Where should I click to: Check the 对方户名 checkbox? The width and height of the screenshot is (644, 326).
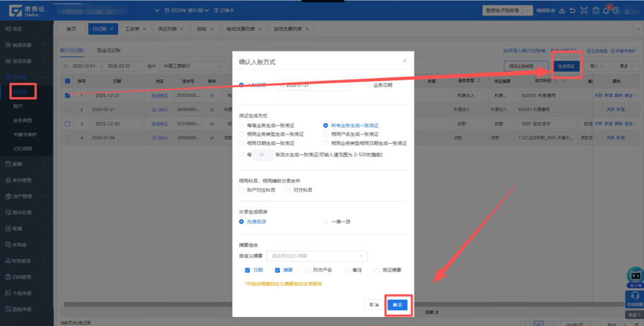point(308,270)
